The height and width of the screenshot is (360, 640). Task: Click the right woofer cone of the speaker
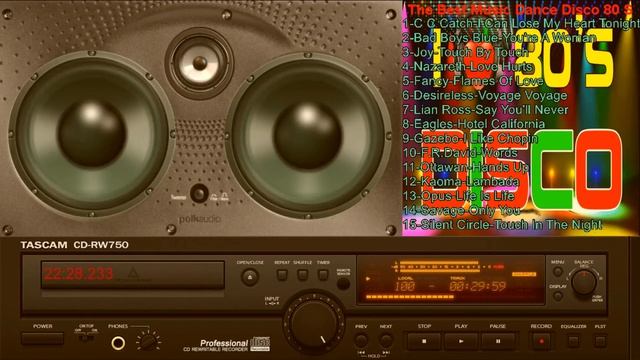point(307,135)
